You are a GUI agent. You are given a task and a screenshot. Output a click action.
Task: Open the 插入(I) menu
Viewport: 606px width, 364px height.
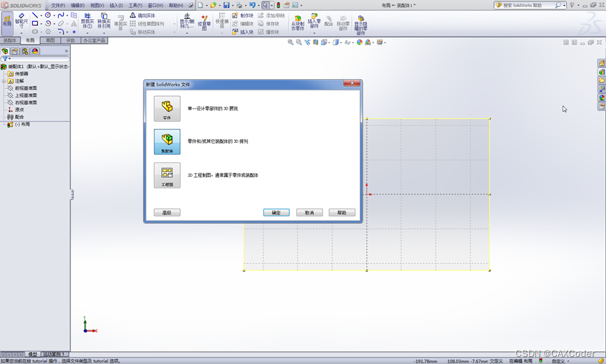[116, 5]
